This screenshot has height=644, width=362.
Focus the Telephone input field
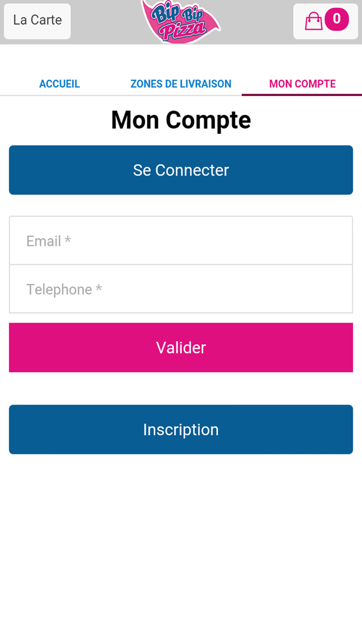point(181,289)
